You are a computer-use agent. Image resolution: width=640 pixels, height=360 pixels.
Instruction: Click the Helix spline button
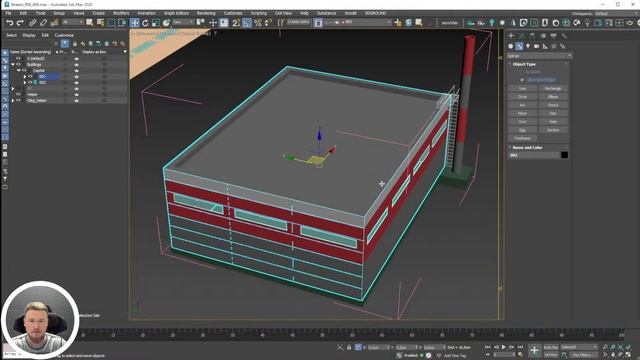pyautogui.click(x=553, y=122)
